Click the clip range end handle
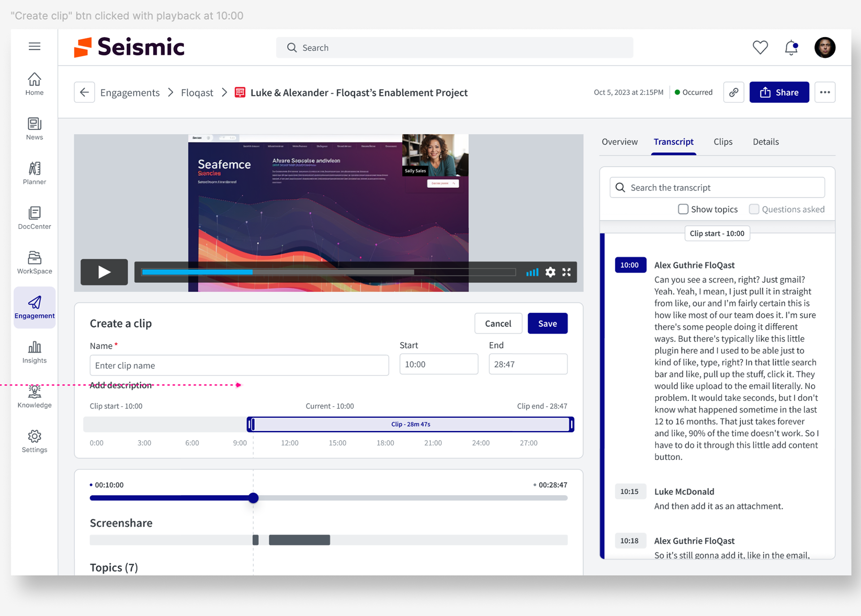 571,424
